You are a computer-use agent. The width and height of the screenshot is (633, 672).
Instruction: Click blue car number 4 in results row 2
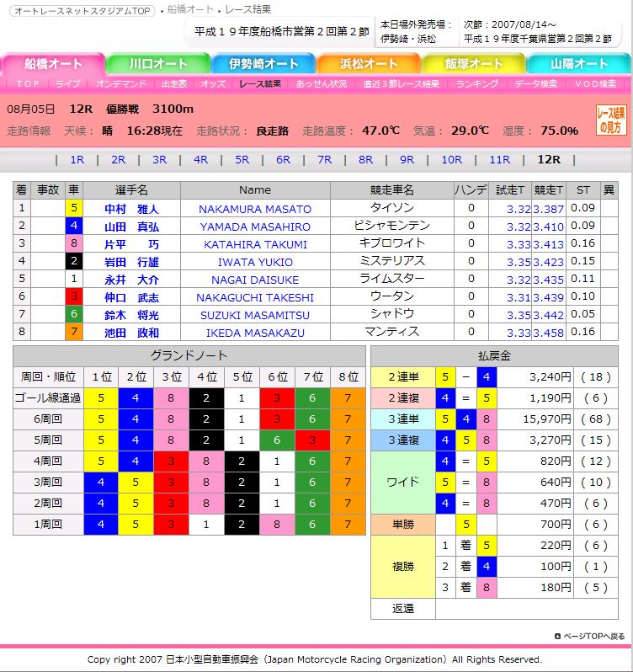click(x=74, y=226)
